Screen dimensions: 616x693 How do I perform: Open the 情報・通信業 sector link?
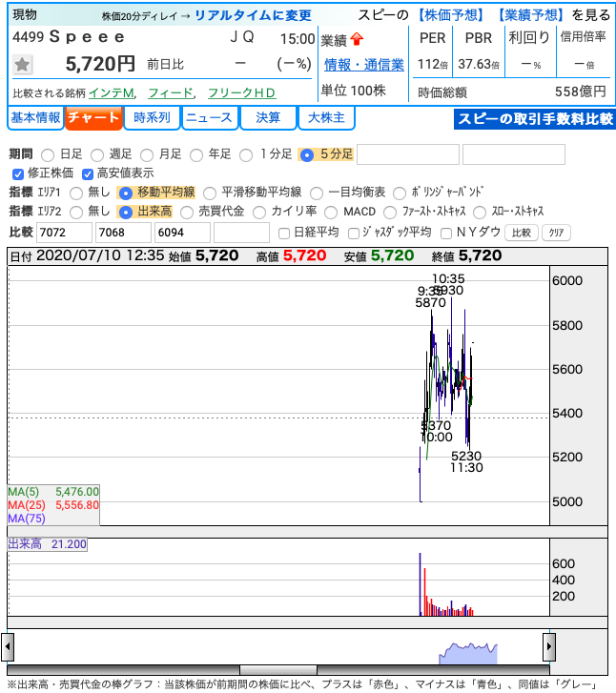(364, 66)
